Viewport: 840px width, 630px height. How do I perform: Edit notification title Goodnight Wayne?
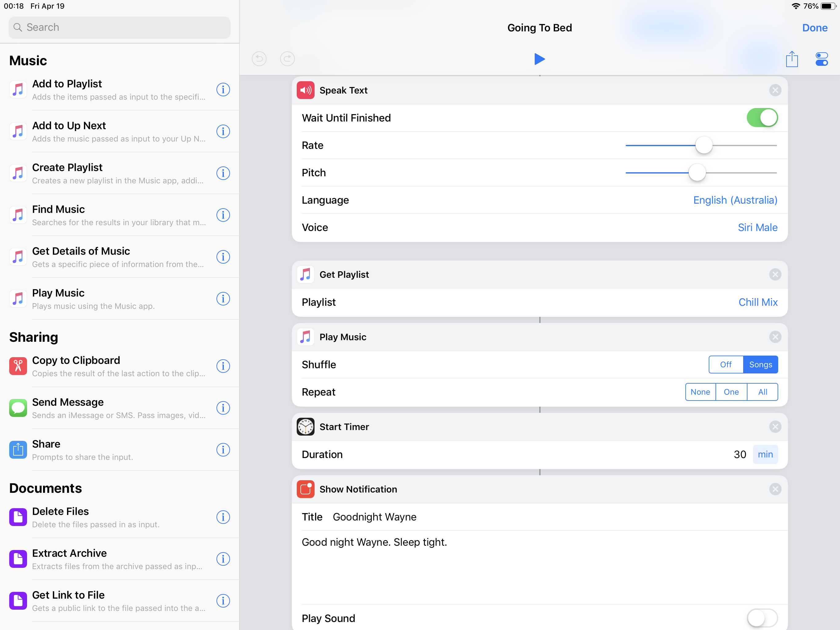point(374,517)
